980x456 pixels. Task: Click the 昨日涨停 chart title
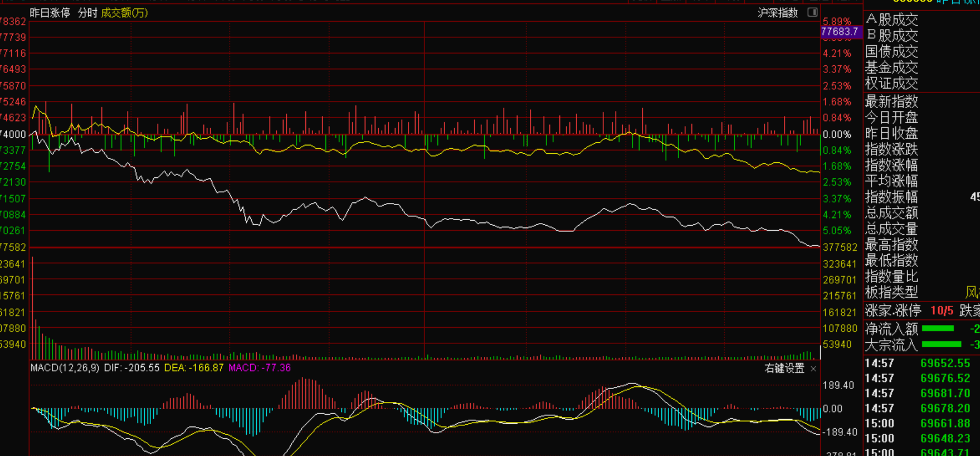click(x=50, y=13)
